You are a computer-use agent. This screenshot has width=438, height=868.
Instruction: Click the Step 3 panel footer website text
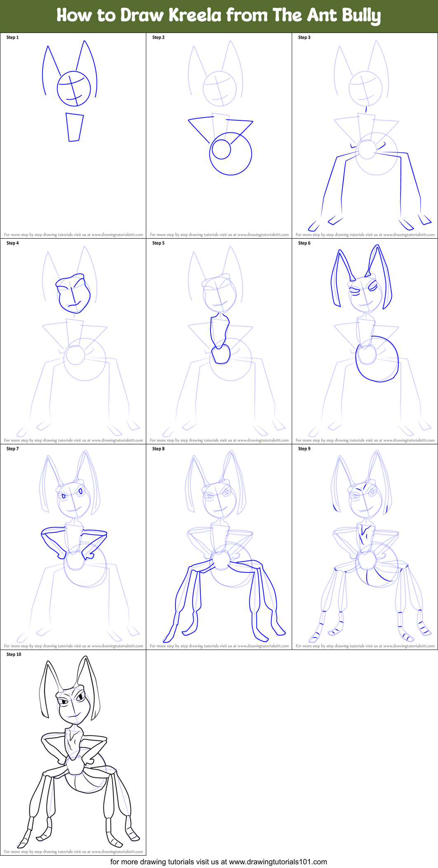(365, 235)
